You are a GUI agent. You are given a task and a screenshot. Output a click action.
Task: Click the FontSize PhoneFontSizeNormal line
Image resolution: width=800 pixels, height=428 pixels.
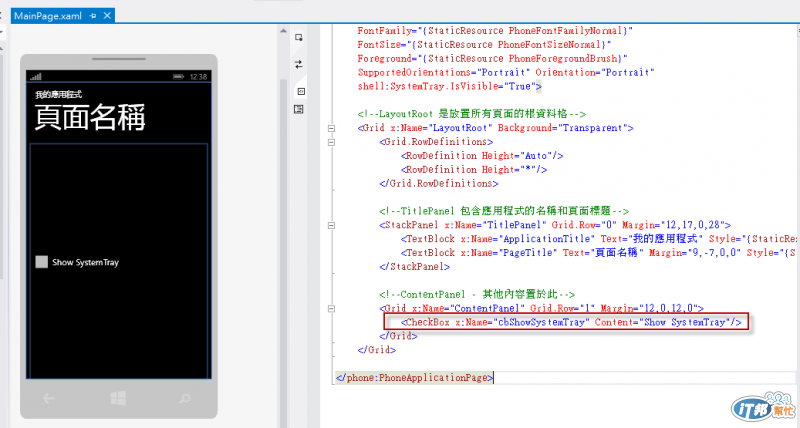click(x=484, y=45)
